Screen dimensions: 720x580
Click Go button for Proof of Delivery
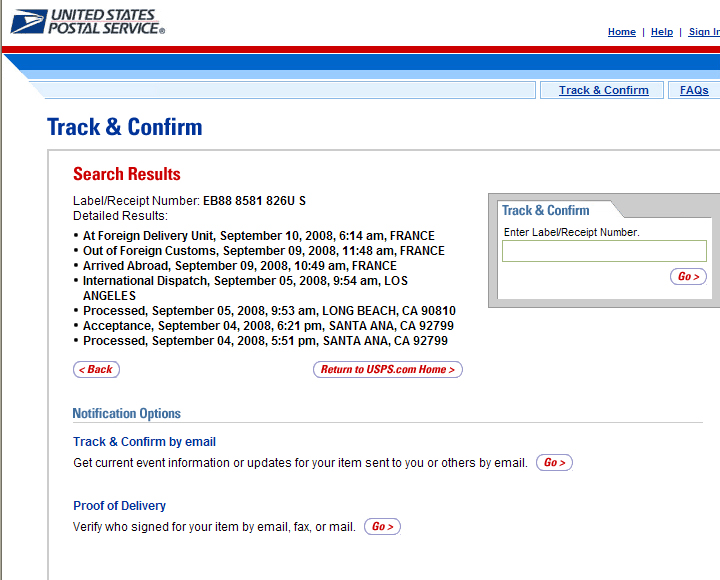(x=382, y=526)
